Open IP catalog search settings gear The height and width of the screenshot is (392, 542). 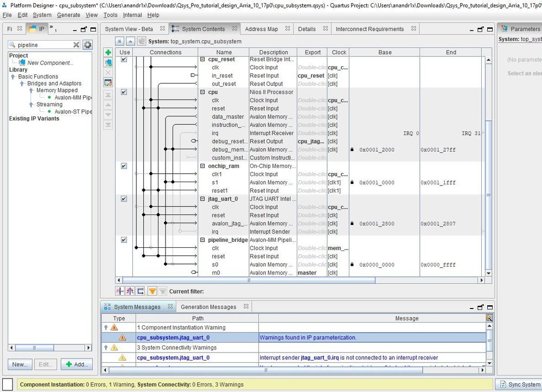pyautogui.click(x=87, y=45)
